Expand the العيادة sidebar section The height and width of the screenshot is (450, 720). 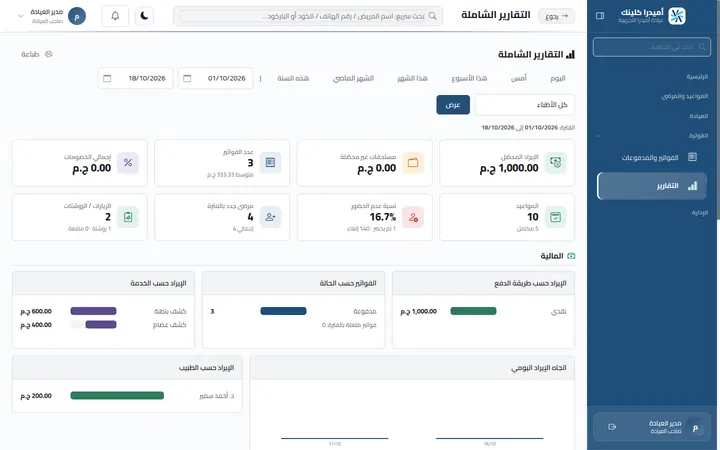coord(698,116)
